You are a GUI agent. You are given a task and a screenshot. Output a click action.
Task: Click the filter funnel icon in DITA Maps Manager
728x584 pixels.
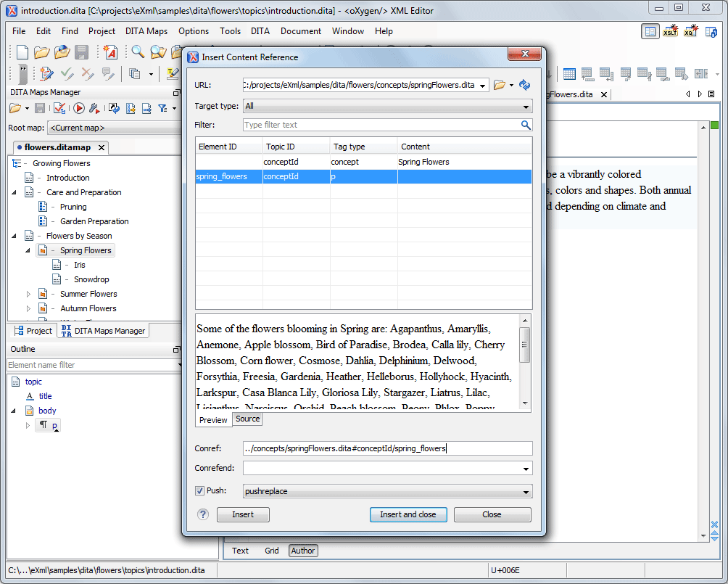[162, 108]
